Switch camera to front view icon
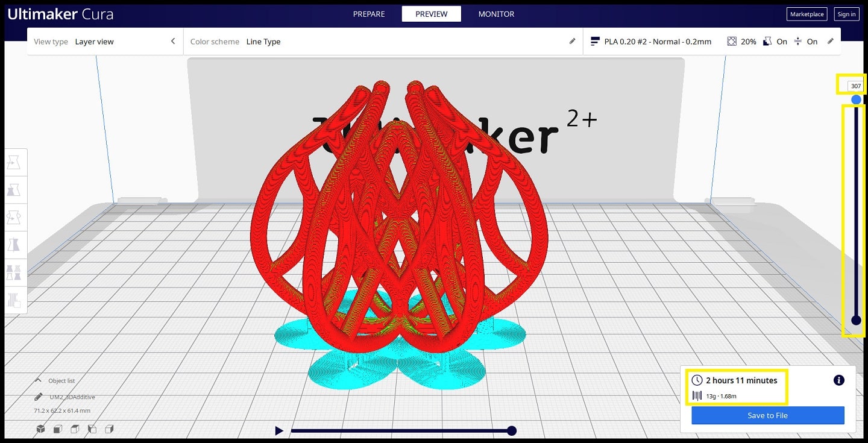This screenshot has height=443, width=868. 58,429
